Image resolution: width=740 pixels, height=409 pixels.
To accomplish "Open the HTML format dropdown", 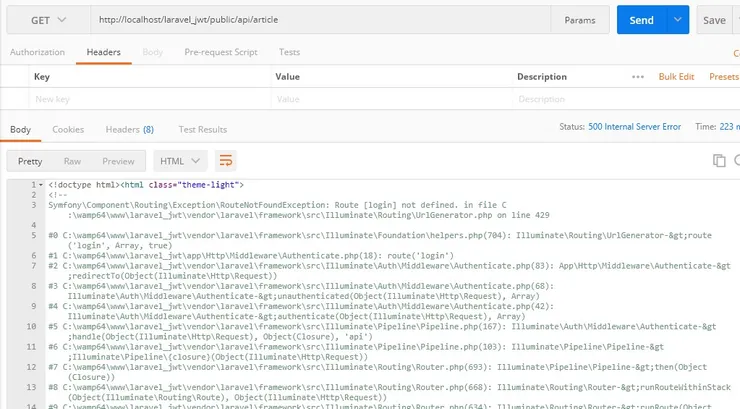I will point(180,161).
